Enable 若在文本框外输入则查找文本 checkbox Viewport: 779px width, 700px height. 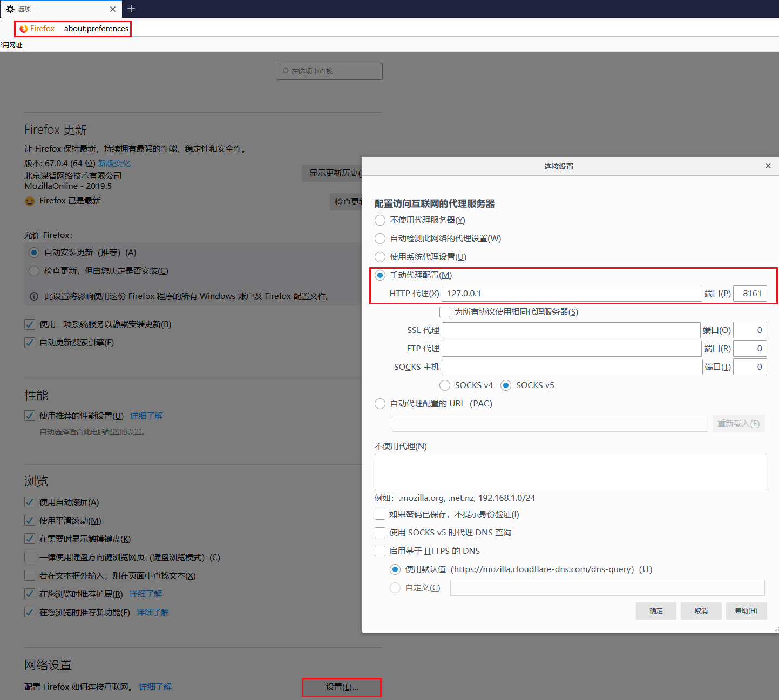[x=30, y=575]
